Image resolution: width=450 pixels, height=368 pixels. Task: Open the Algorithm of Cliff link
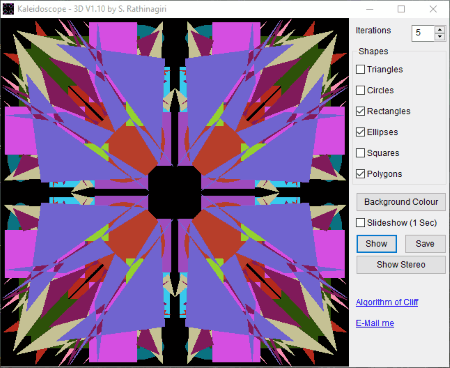click(387, 302)
